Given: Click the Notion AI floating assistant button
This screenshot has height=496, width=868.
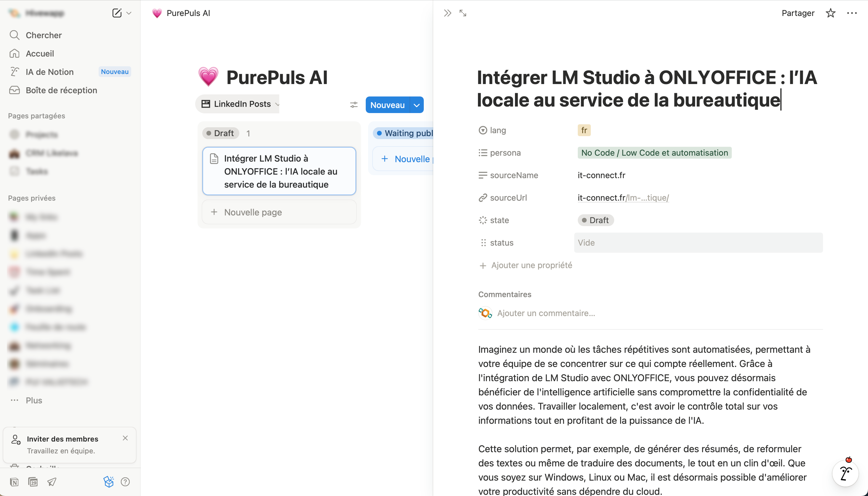Looking at the screenshot, I should [845, 473].
